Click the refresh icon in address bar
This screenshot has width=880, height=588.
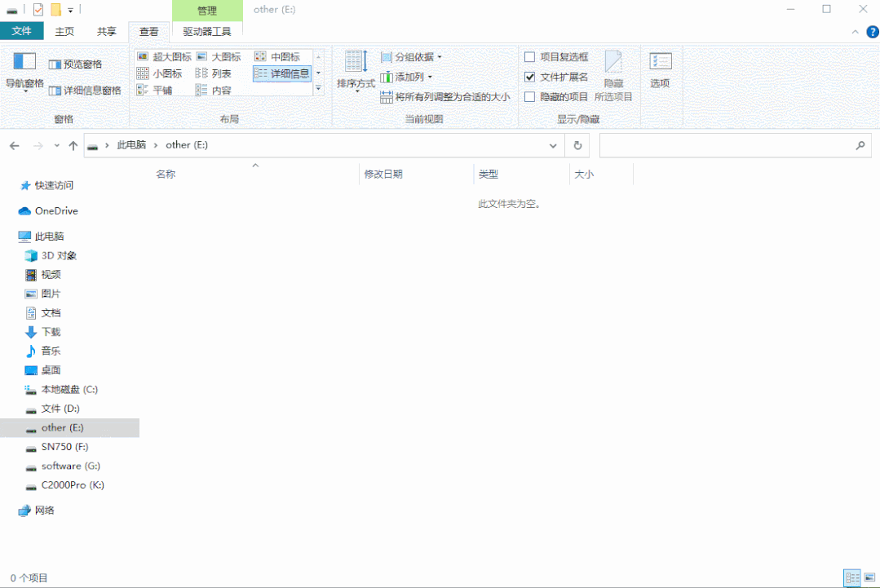point(577,145)
